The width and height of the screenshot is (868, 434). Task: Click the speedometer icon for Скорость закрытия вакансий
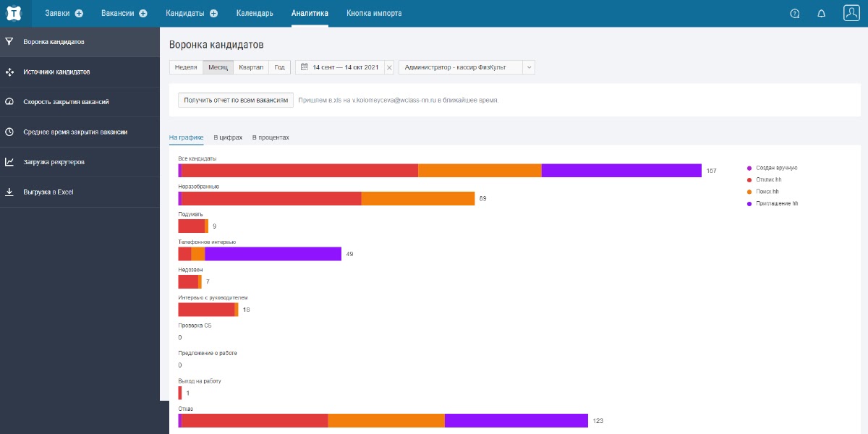point(9,102)
